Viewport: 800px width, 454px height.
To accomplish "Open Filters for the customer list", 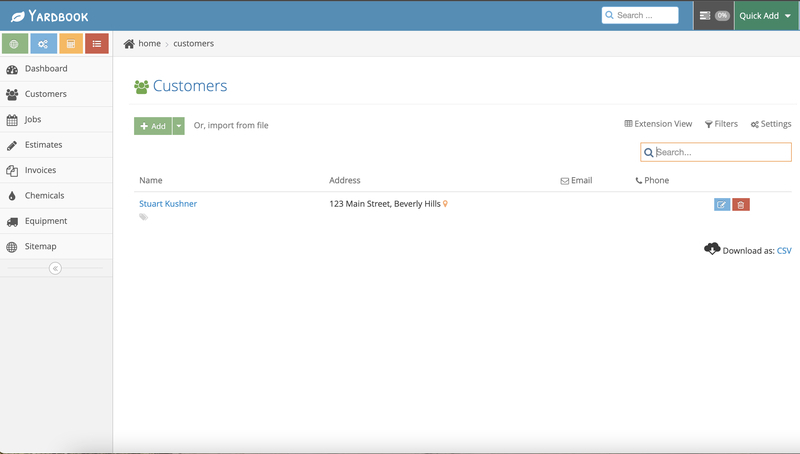I will coord(721,124).
